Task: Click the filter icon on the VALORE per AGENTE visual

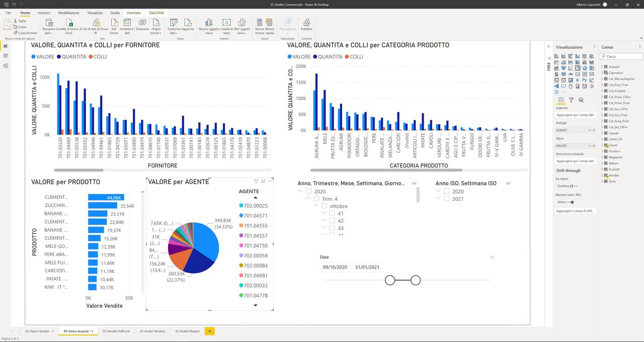Action: click(256, 181)
